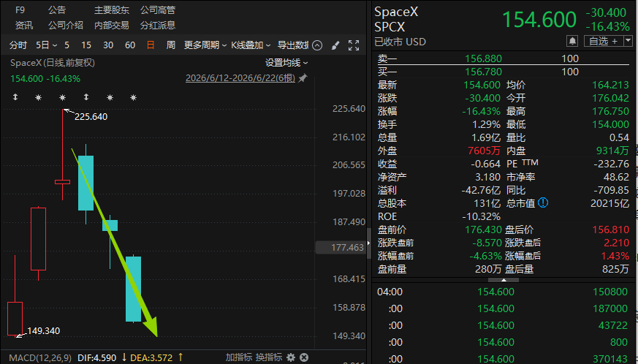Click the trade row with volume 43722
The image size is (638, 364).
coord(503,325)
